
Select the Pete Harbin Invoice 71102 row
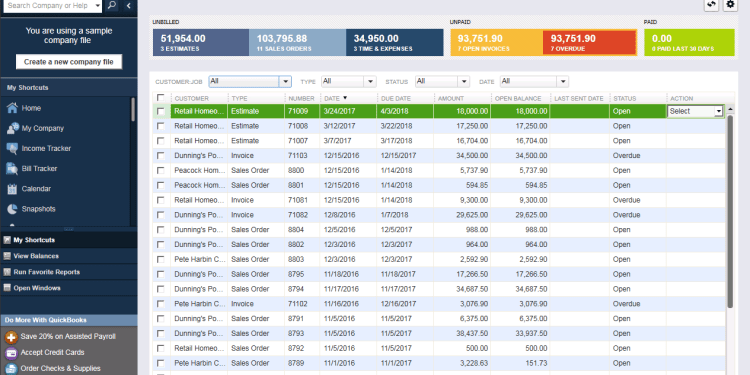click(x=438, y=304)
